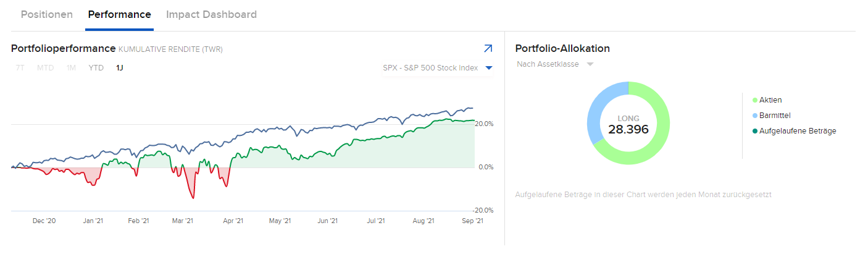
Task: Select the Performance tab
Action: click(x=119, y=14)
